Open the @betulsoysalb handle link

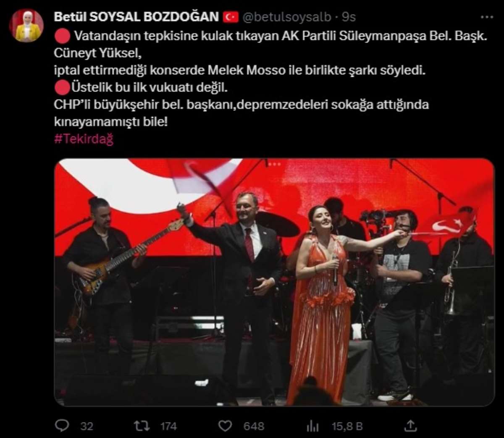pyautogui.click(x=287, y=17)
